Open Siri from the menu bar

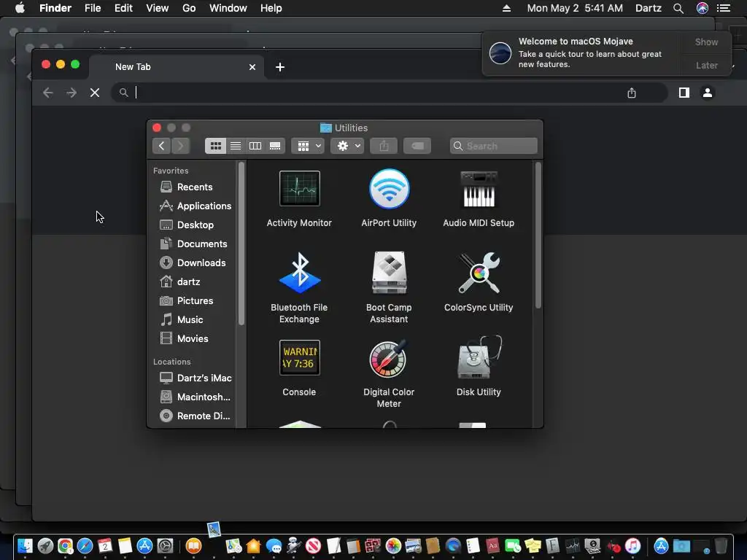(x=703, y=8)
